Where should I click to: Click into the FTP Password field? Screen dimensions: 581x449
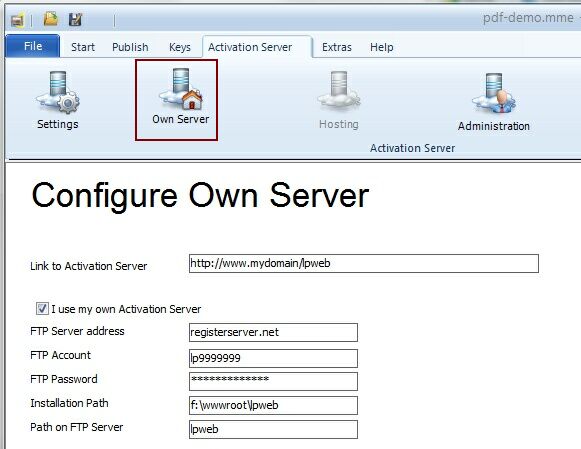point(273,381)
